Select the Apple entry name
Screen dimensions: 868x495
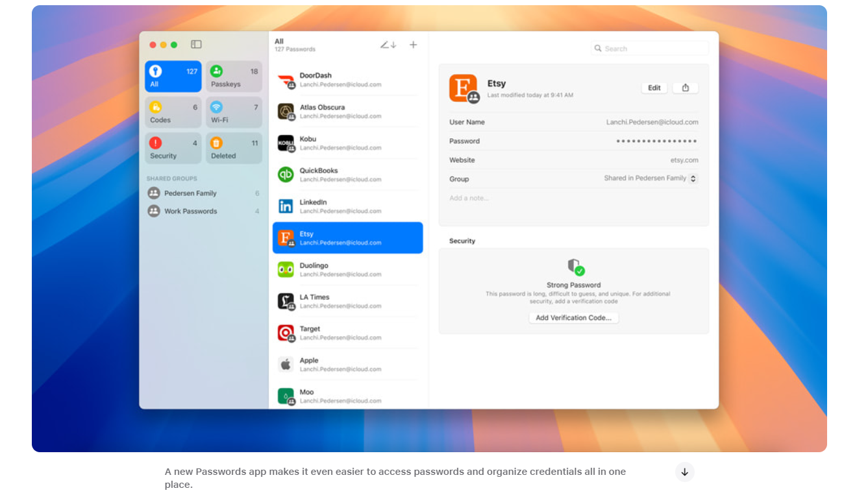(309, 361)
